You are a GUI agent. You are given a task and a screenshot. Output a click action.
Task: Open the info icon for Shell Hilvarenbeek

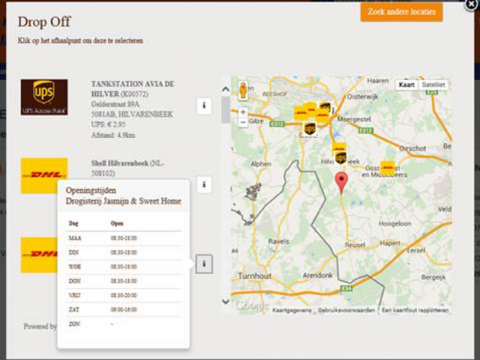[x=204, y=184]
